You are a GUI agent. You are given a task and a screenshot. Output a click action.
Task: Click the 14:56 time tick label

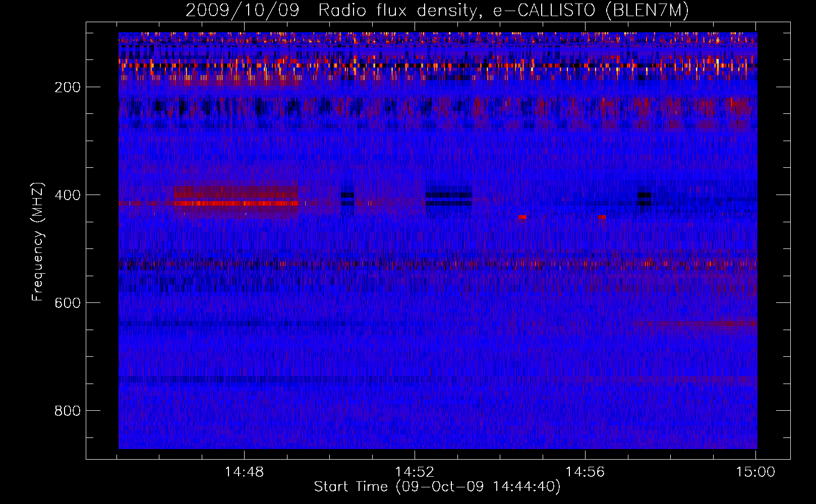click(x=585, y=472)
